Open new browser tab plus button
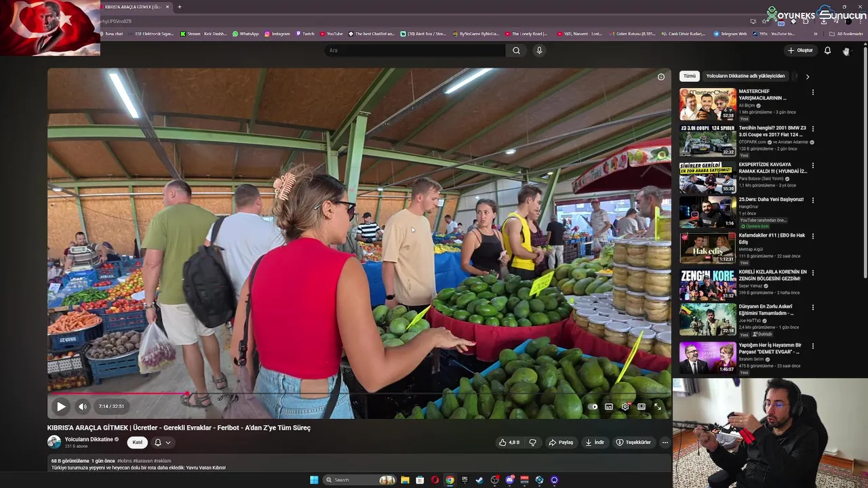868x488 pixels. pos(180,7)
